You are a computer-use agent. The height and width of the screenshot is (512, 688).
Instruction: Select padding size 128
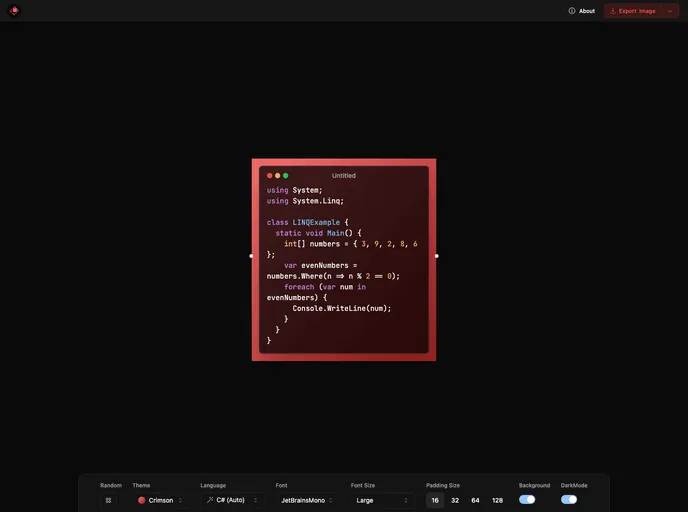coord(497,500)
